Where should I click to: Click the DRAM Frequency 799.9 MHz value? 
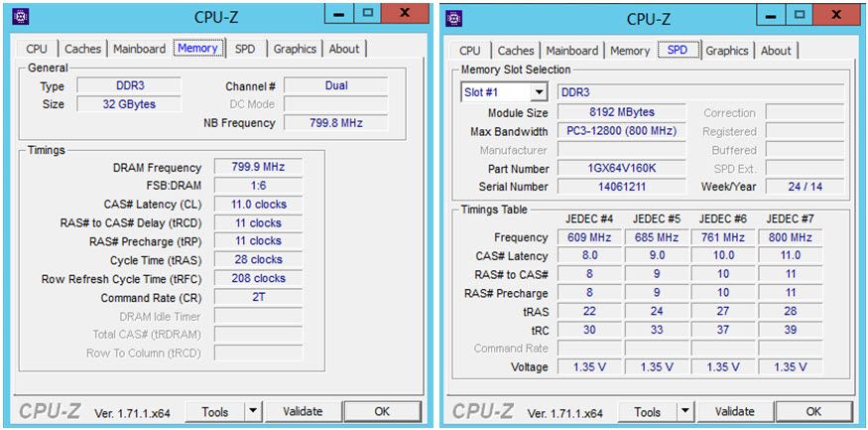pyautogui.click(x=259, y=168)
